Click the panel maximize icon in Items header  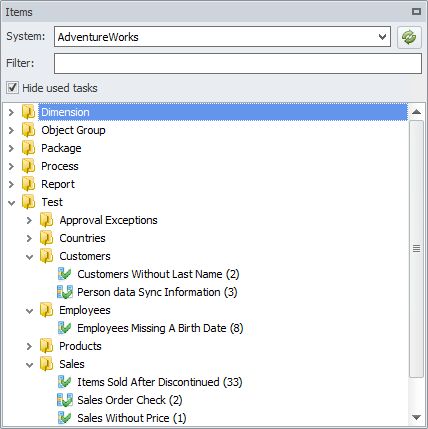tap(416, 12)
